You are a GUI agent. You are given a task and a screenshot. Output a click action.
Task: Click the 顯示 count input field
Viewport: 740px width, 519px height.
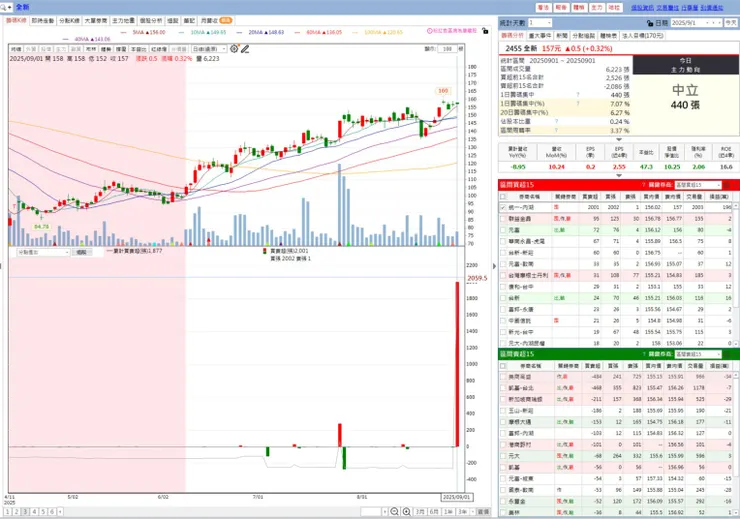pos(446,49)
